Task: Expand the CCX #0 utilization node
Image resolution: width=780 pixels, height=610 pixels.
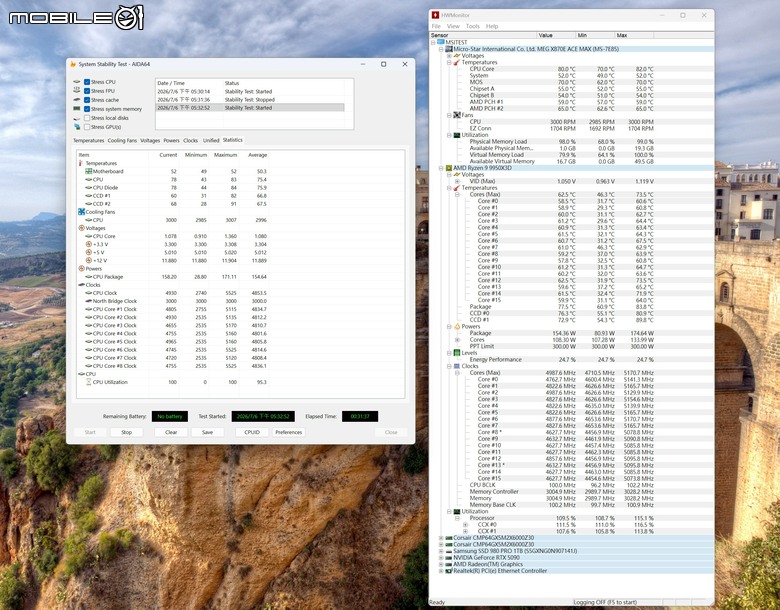Action: point(465,524)
